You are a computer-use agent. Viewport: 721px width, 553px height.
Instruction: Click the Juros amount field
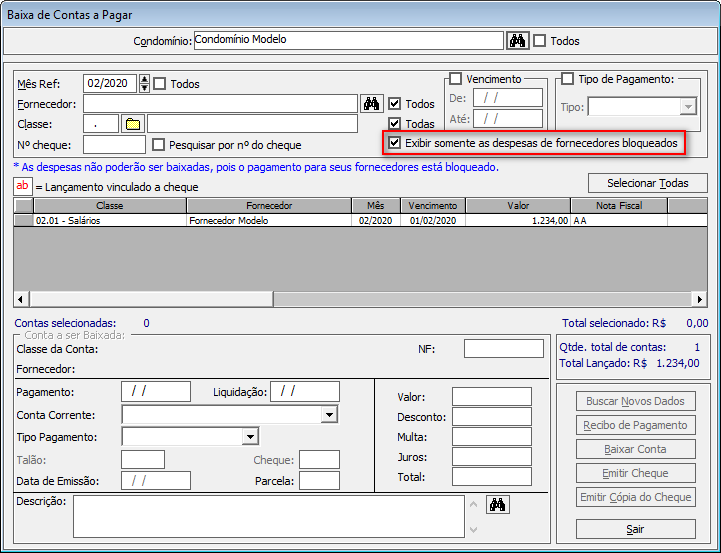pyautogui.click(x=492, y=457)
